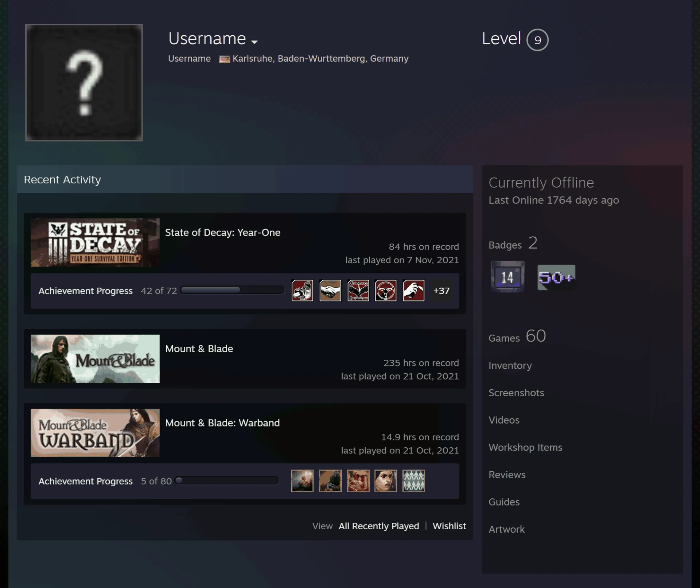Click the second Warband achievement icon
This screenshot has width=700, height=588.
[x=330, y=481]
